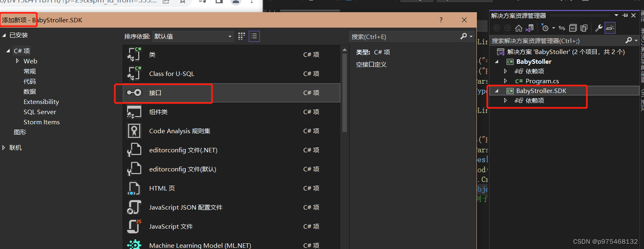Click the template list vertical scrollbar
Image resolution: width=644 pixels, height=249 pixels.
pyautogui.click(x=344, y=90)
